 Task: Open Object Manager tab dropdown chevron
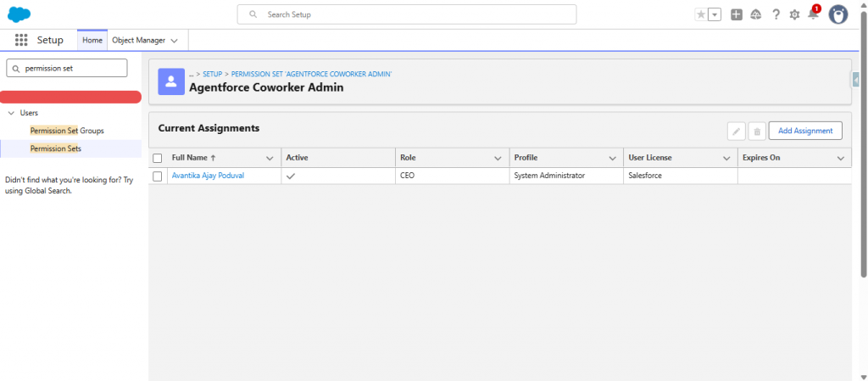coord(175,41)
